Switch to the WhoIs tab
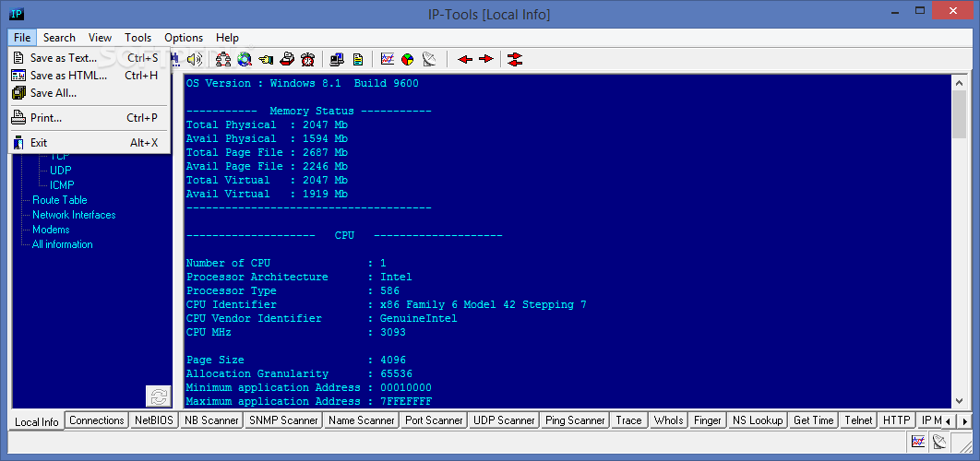Screen dimensions: 980x461 669,420
